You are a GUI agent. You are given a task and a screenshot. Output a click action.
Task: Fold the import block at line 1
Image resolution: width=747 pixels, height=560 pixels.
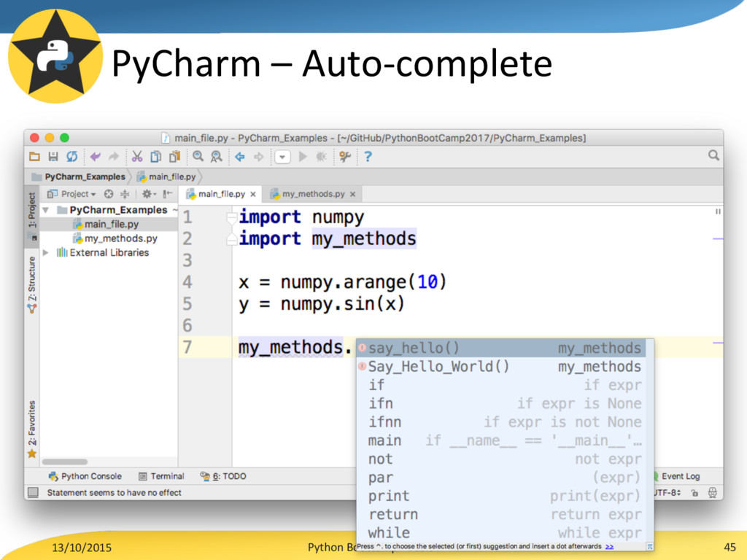point(232,218)
